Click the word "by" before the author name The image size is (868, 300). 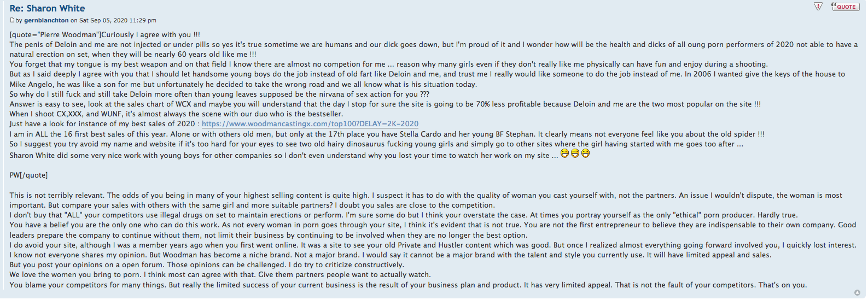[19, 21]
